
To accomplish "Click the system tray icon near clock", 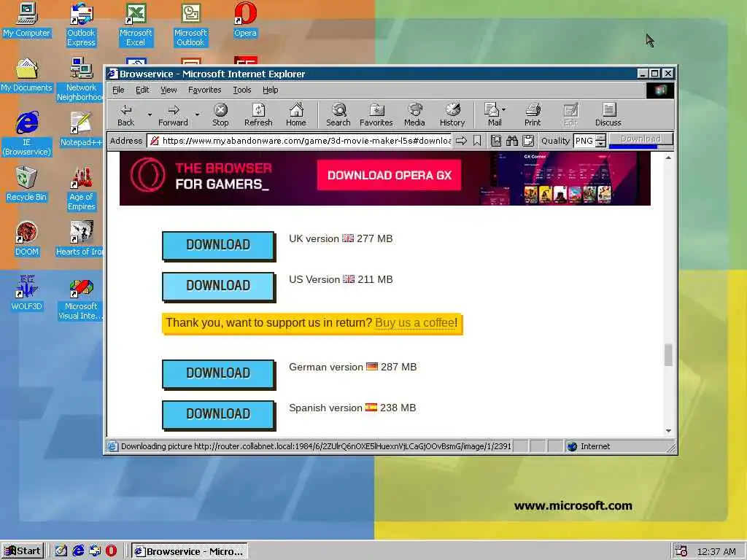I will pos(681,551).
